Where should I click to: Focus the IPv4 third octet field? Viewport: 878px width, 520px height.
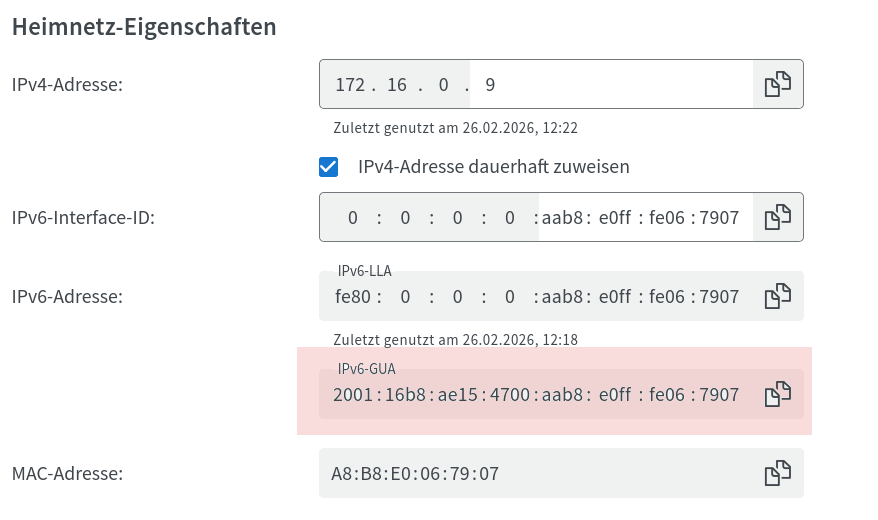point(444,85)
